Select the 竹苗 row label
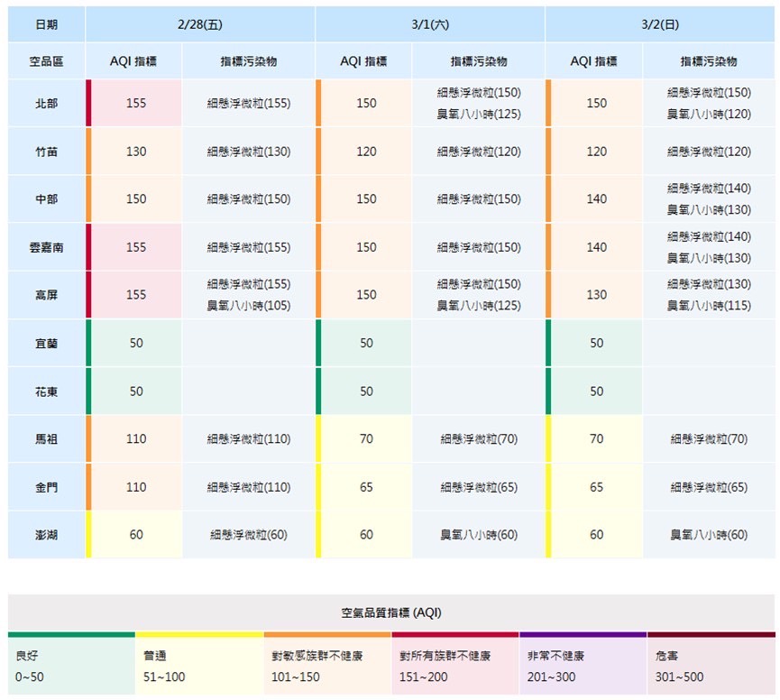 pos(46,152)
